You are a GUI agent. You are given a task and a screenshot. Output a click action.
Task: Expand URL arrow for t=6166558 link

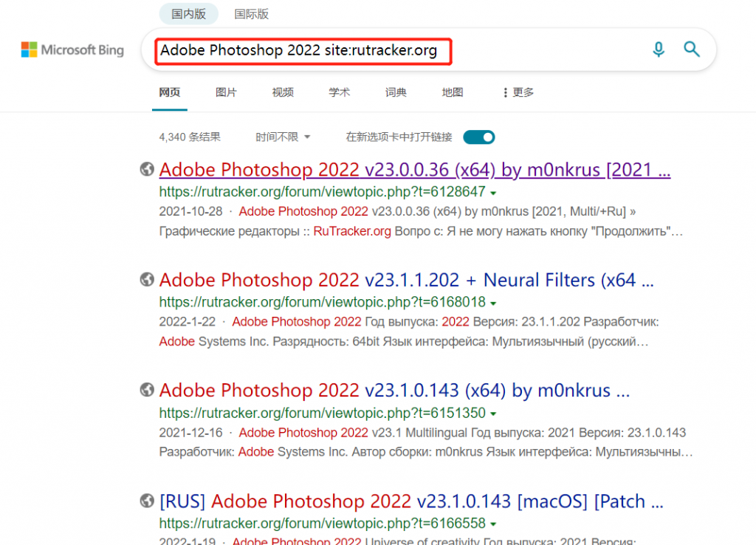click(x=493, y=524)
